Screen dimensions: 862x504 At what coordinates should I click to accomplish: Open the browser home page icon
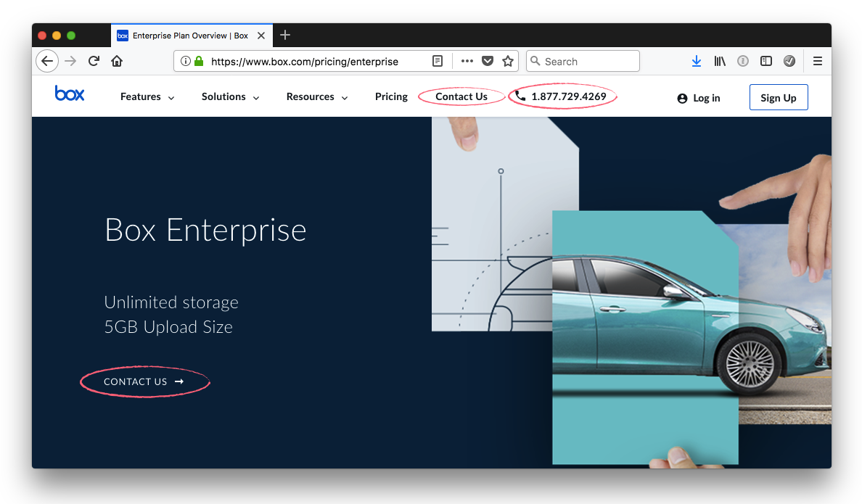click(x=117, y=61)
